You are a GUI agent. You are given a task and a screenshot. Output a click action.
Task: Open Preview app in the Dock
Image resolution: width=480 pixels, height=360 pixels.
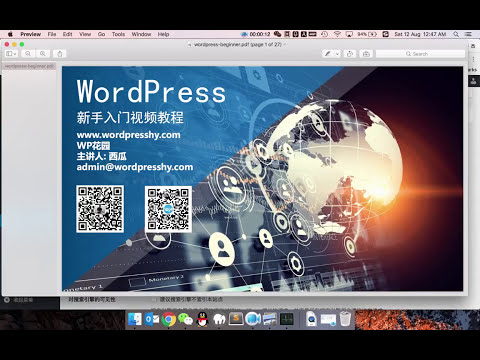(270, 319)
